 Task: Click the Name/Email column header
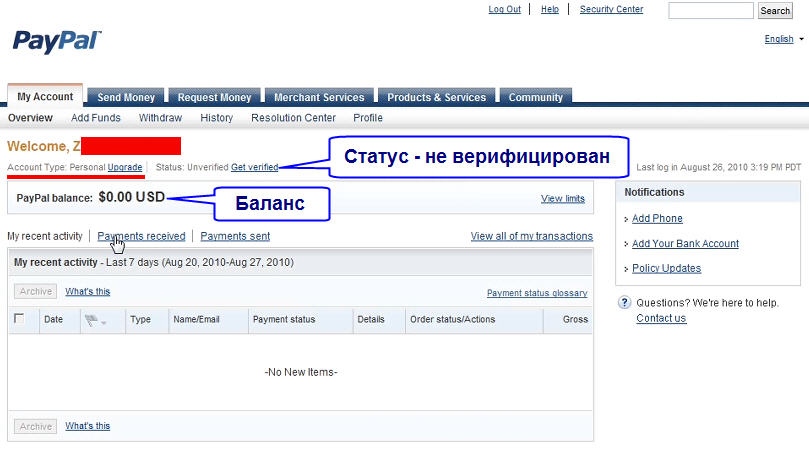point(197,319)
